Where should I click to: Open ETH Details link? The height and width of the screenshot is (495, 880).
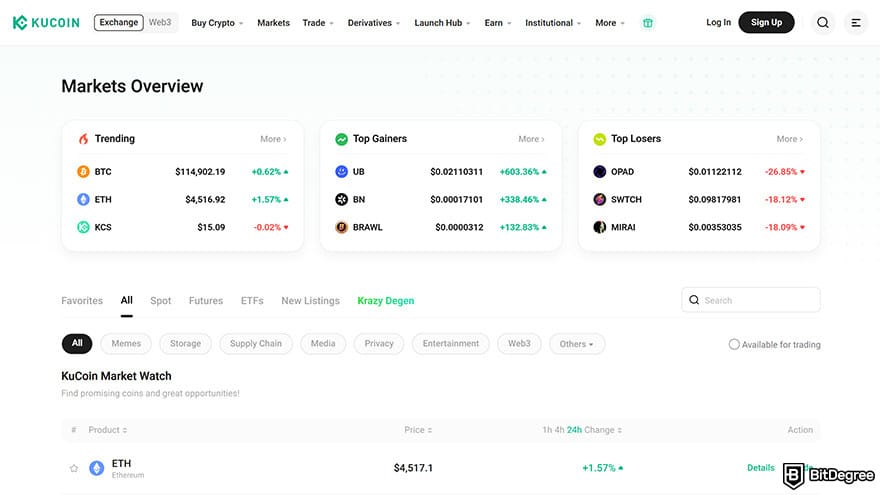(x=760, y=468)
